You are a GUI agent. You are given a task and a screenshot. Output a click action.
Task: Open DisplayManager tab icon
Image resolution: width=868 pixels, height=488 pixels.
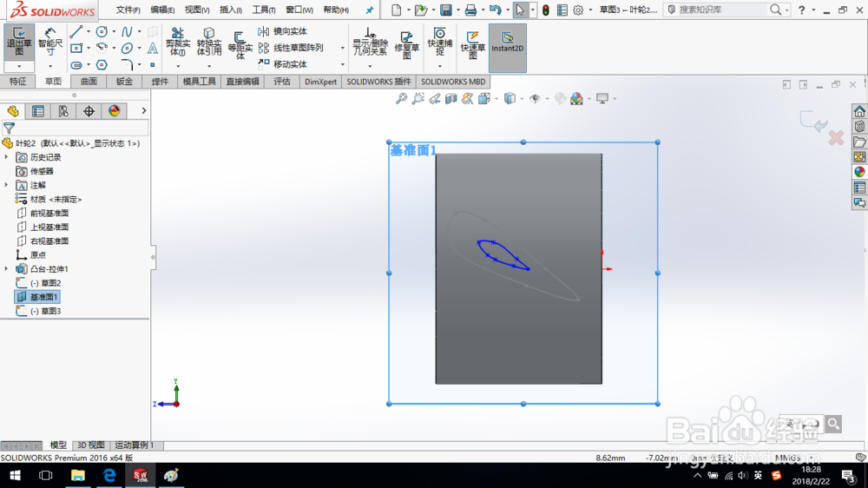point(115,111)
